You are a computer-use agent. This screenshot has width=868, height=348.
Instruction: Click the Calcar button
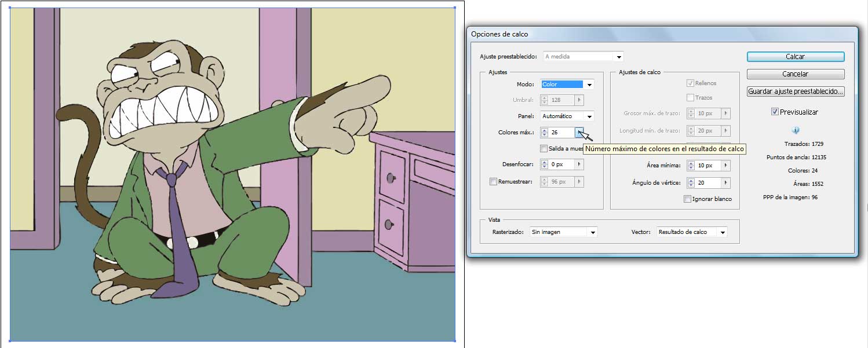point(796,57)
